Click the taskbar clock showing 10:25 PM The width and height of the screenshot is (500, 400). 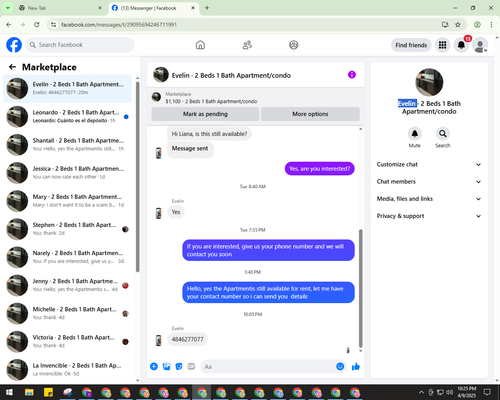[x=467, y=392]
